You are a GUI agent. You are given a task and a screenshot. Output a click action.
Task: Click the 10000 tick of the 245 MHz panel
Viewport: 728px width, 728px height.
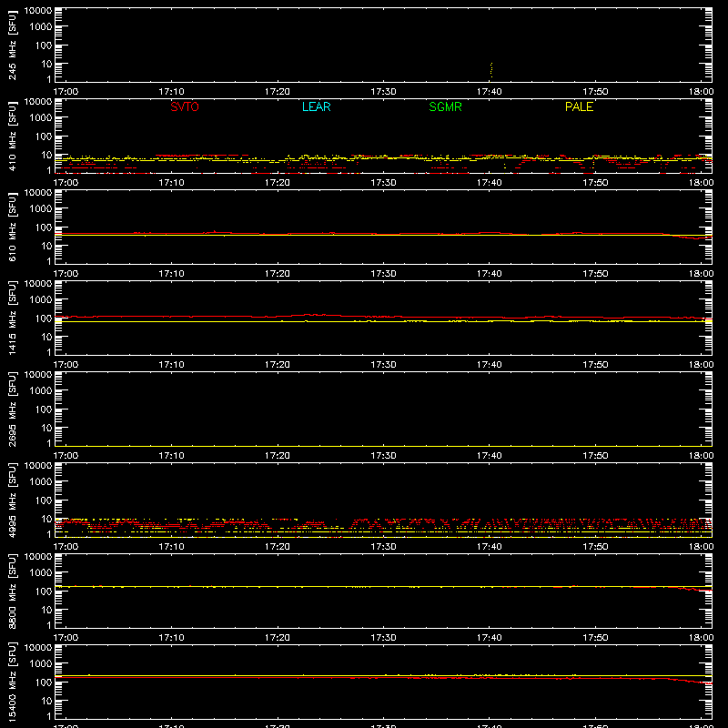click(38, 11)
